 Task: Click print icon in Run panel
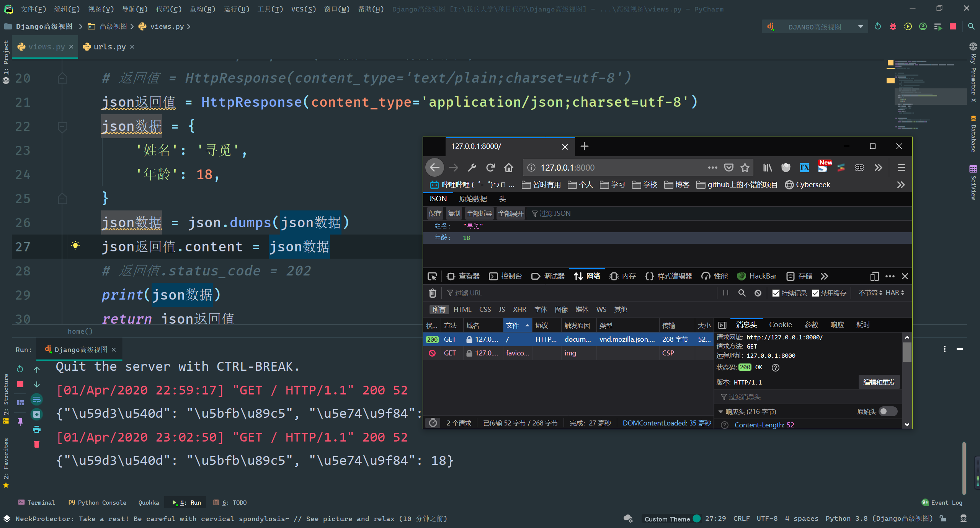[x=37, y=429]
